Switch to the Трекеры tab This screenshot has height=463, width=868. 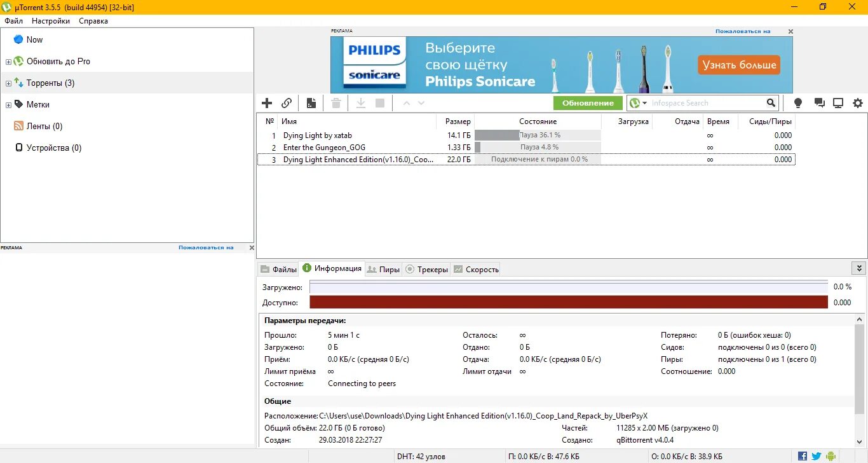(426, 269)
